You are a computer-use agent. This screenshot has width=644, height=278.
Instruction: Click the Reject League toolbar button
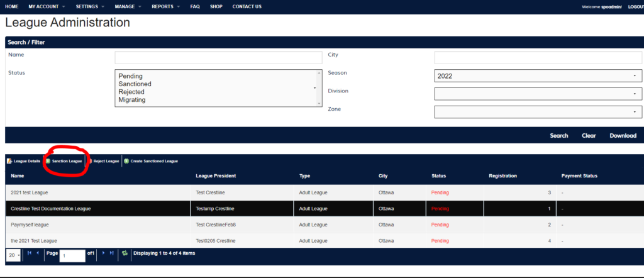105,161
